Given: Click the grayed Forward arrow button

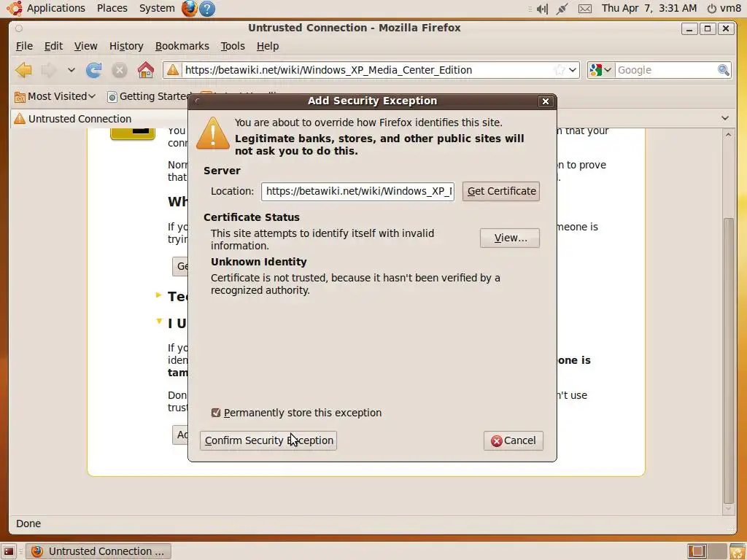Looking at the screenshot, I should (x=48, y=71).
